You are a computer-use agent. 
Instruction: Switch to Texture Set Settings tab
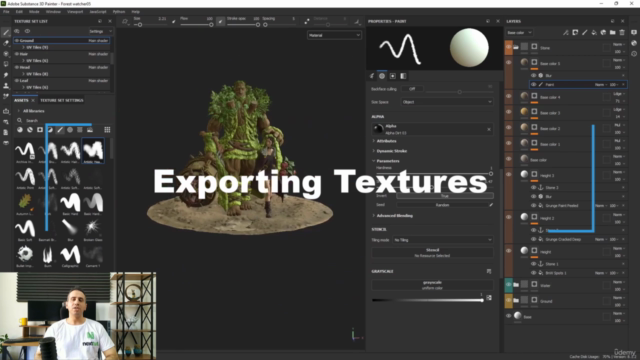62,100
